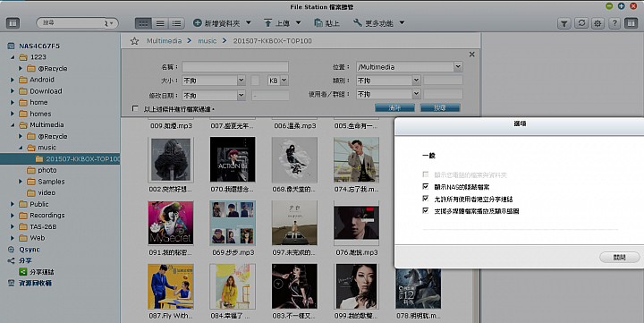Open the share section in sidebar

[25, 260]
